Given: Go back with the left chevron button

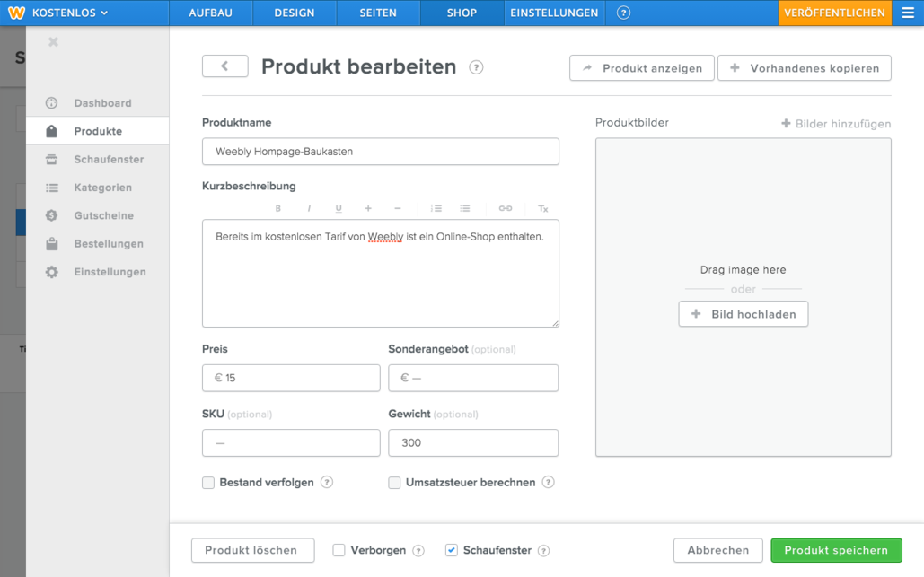Looking at the screenshot, I should [x=225, y=66].
